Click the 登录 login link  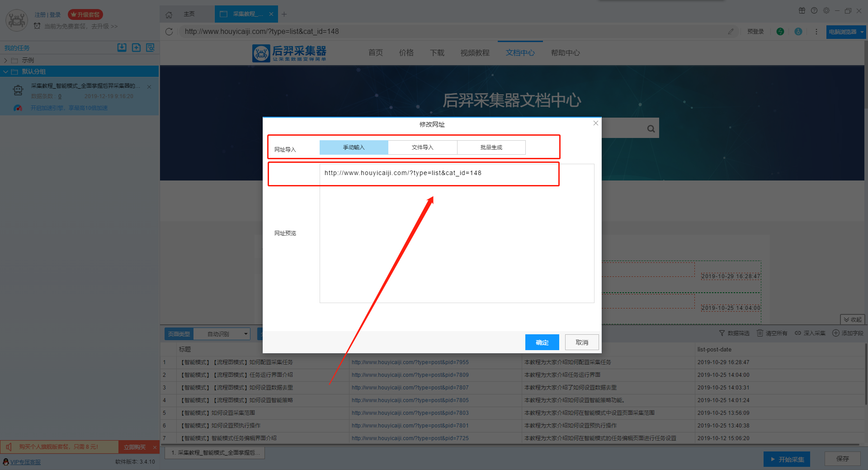[55, 15]
